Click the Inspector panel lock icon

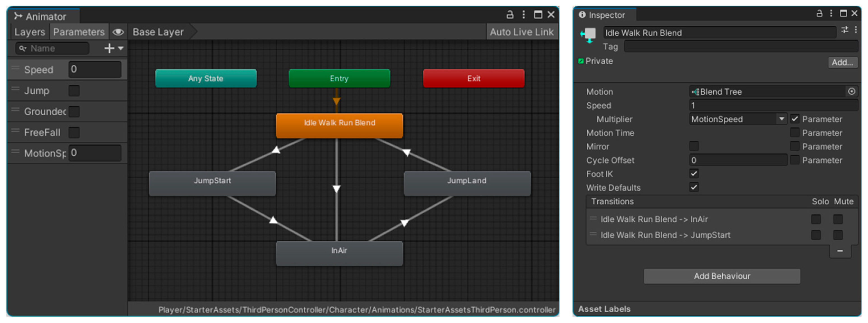point(819,13)
